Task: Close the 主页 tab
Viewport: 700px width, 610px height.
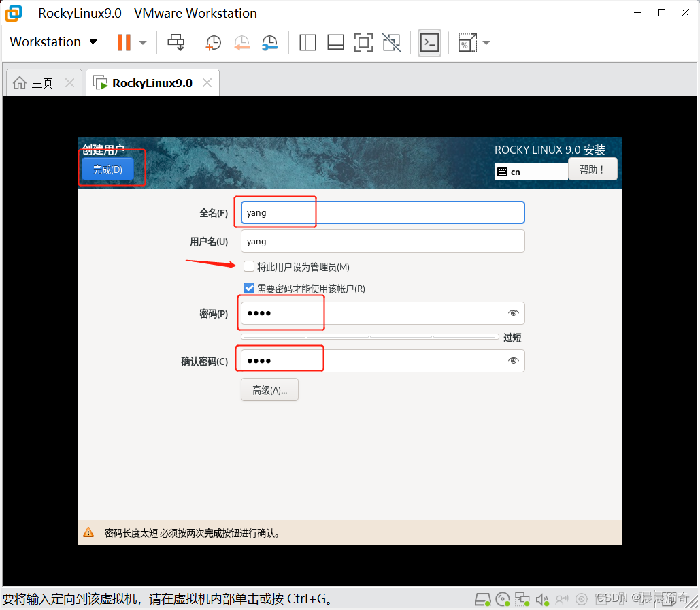Action: tap(69, 82)
